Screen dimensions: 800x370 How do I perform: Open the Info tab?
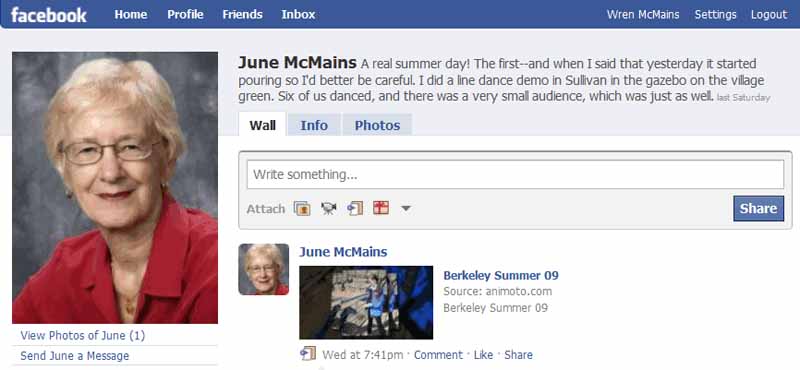click(314, 125)
